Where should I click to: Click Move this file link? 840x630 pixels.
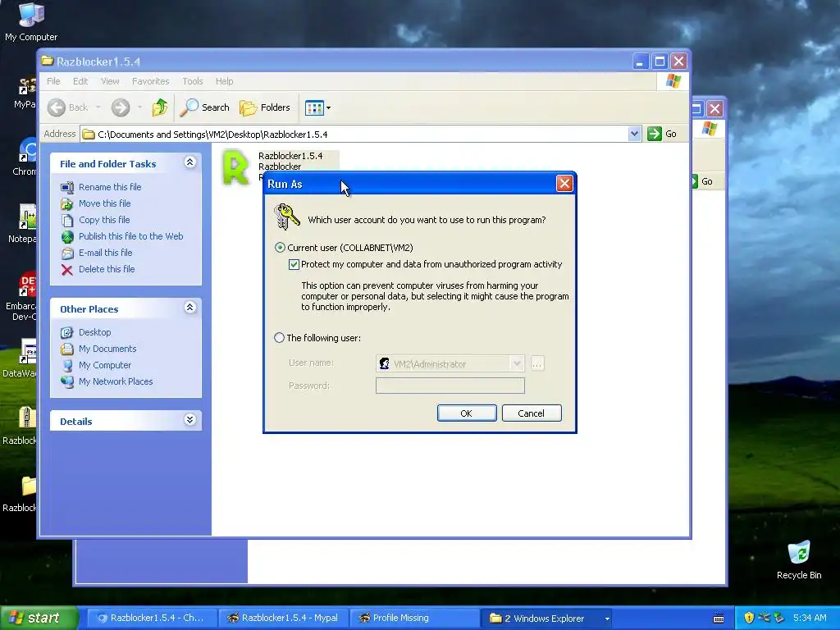(104, 203)
